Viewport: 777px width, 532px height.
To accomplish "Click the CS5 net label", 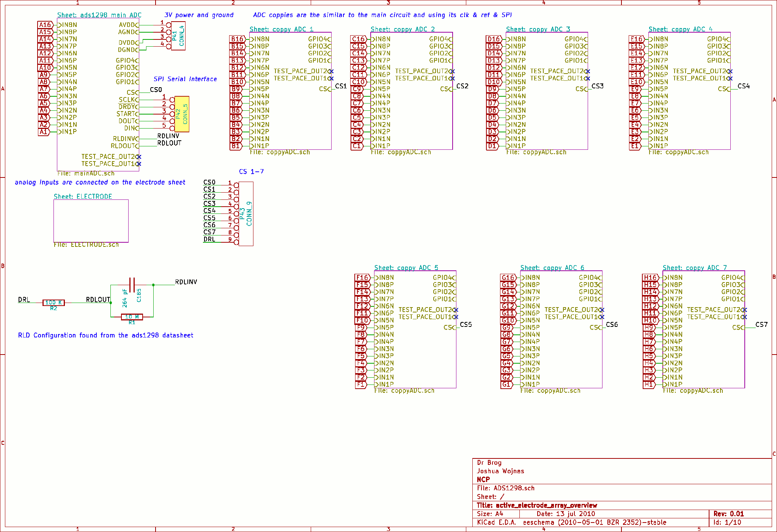I will [466, 325].
